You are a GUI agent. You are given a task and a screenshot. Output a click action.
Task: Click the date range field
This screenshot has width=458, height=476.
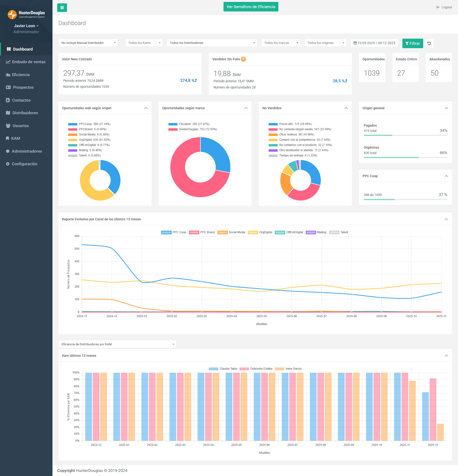point(374,43)
